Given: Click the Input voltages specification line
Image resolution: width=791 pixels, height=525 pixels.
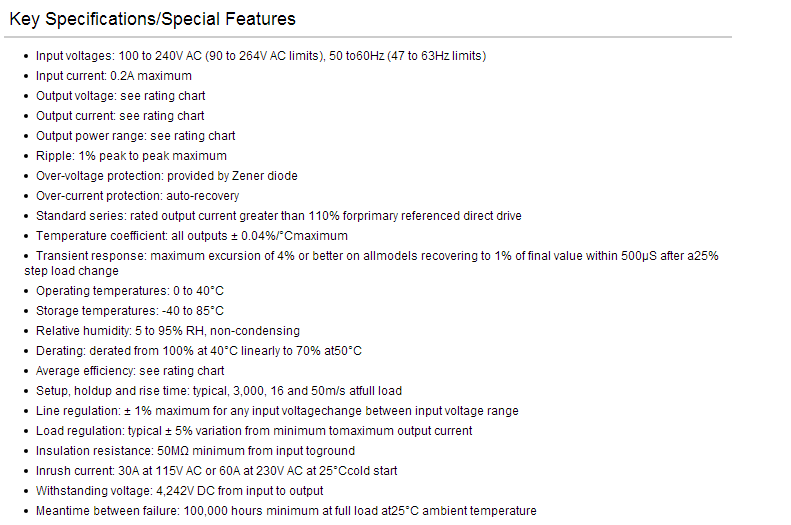Looking at the screenshot, I should click(x=261, y=56).
